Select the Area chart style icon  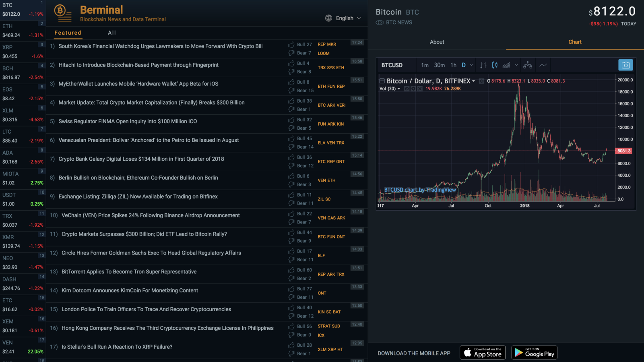(x=506, y=65)
